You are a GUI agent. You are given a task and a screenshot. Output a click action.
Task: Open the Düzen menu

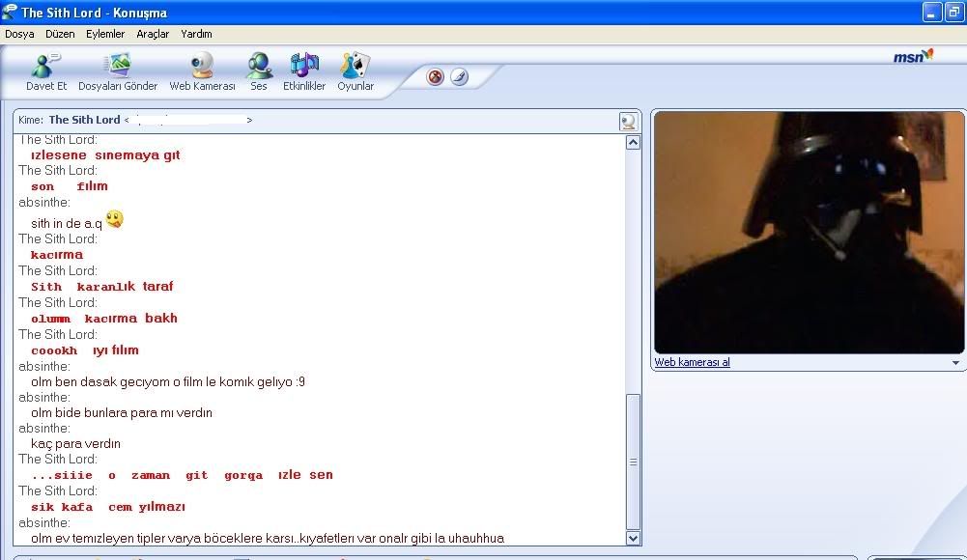pos(60,34)
